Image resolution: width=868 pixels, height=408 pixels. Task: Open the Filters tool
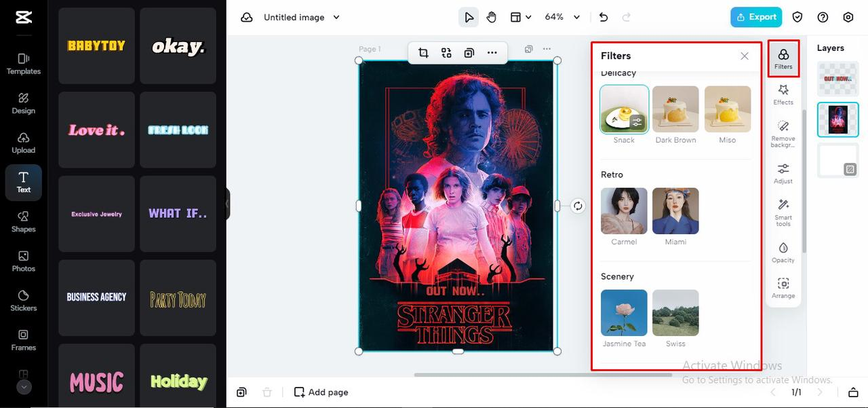[x=783, y=58]
